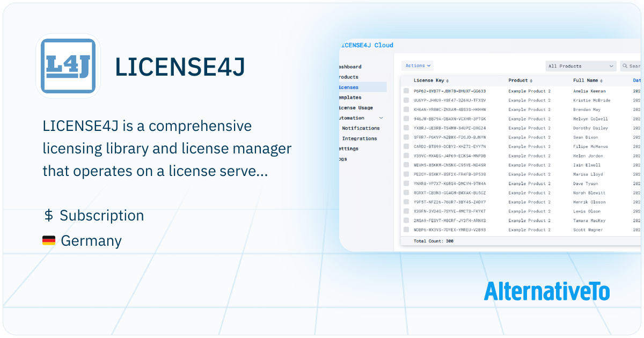Click the name Henrik Olsson
644x338 pixels.
pos(590,202)
